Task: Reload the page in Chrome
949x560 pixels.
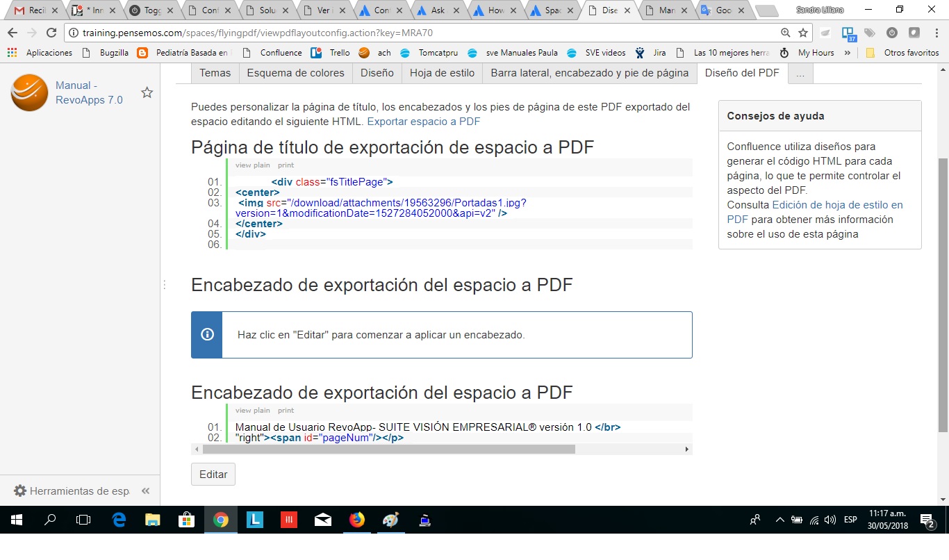Action: point(51,33)
